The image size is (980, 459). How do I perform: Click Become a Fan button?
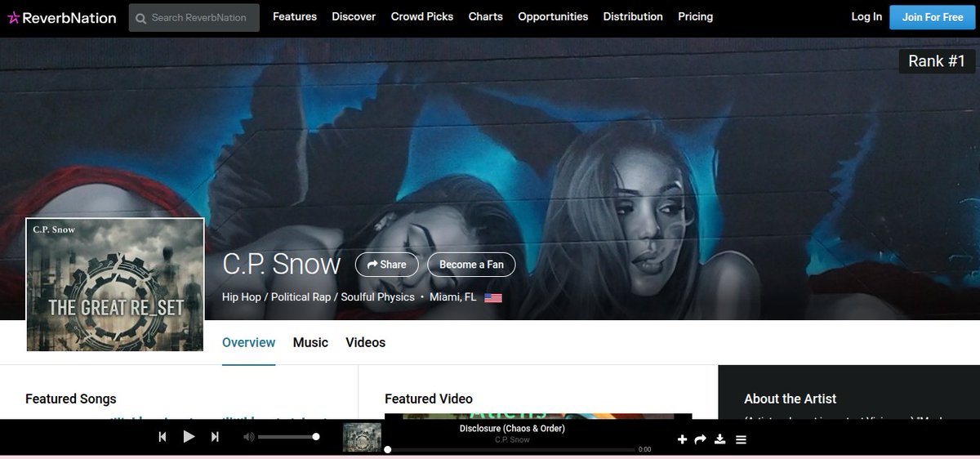(472, 265)
